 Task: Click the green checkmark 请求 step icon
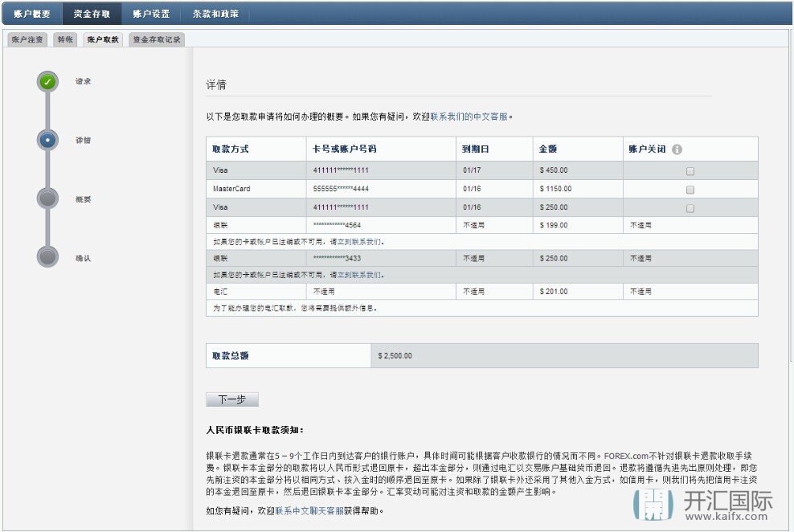47,81
